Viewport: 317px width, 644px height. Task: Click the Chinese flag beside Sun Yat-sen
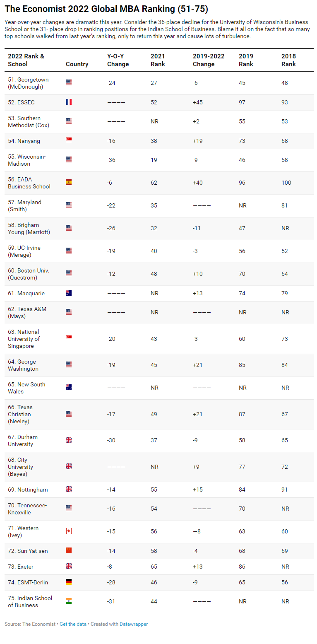69,550
